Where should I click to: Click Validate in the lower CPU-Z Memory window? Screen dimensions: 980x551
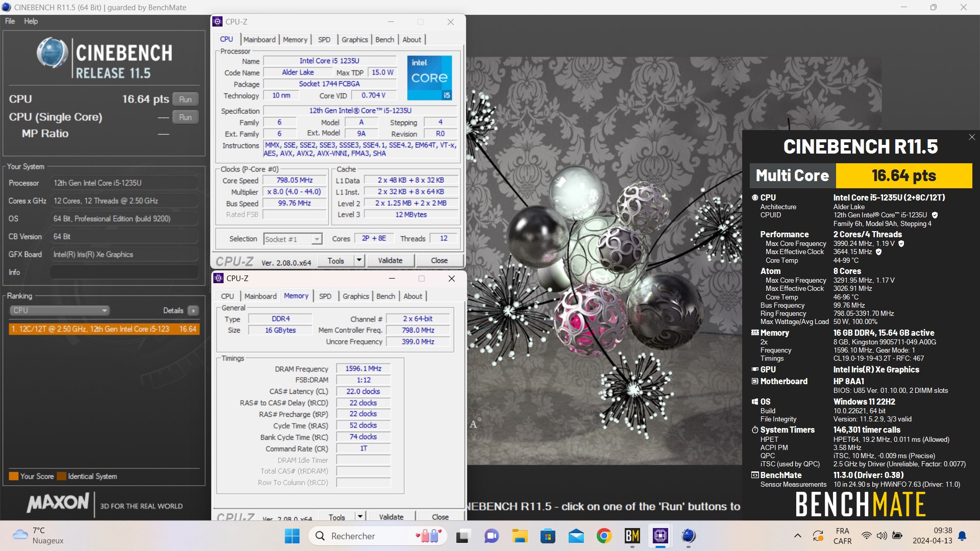tap(391, 516)
